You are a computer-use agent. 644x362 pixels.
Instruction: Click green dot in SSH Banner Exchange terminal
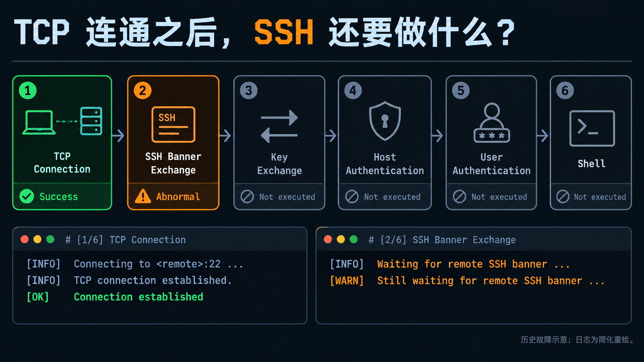pyautogui.click(x=354, y=239)
